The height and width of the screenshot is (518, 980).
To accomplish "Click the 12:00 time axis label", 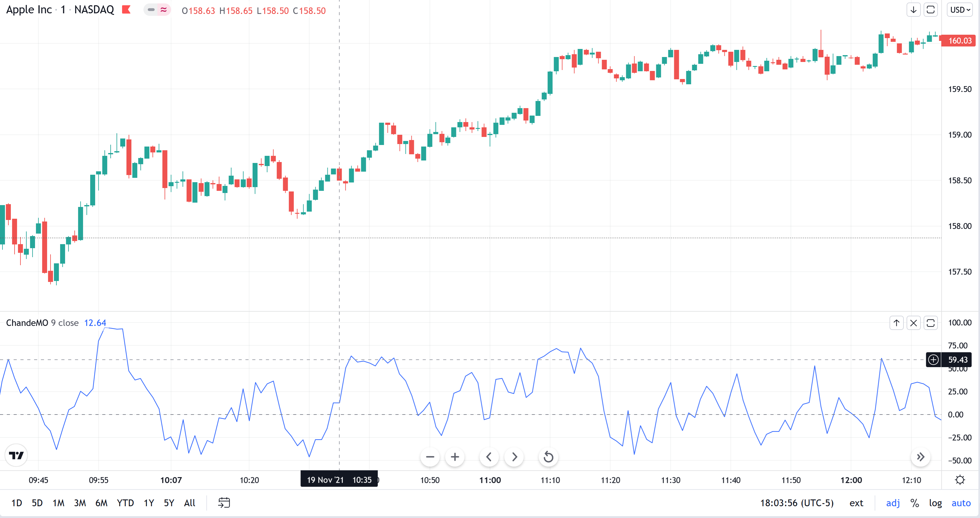I will tap(851, 480).
